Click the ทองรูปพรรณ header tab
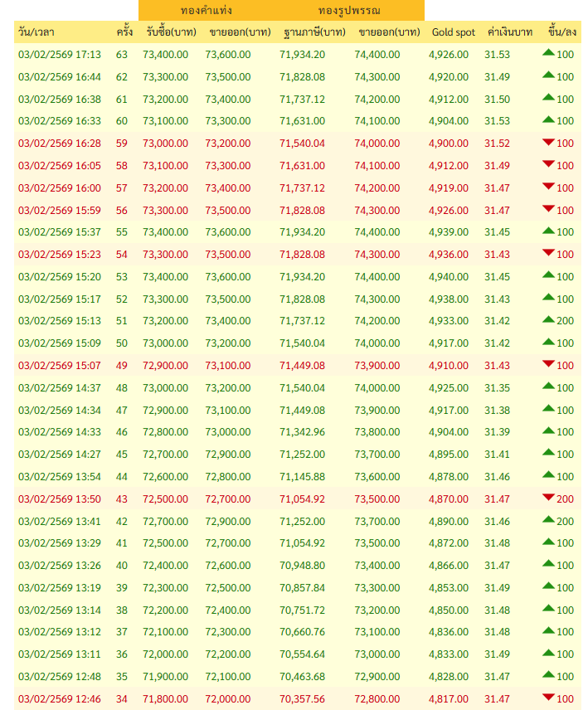 pyautogui.click(x=348, y=10)
